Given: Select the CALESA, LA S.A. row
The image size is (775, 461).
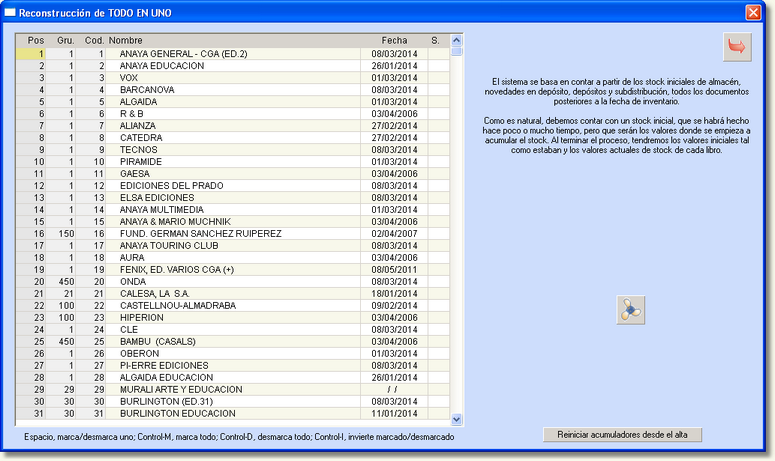Looking at the screenshot, I should (233, 293).
